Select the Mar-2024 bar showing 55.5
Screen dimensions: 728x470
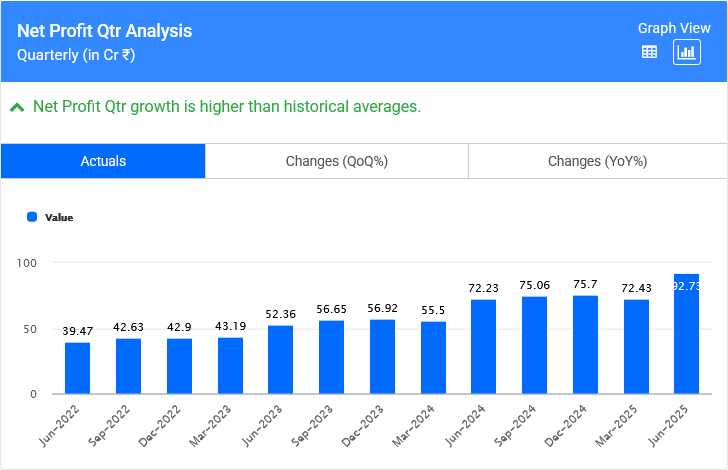tap(433, 358)
